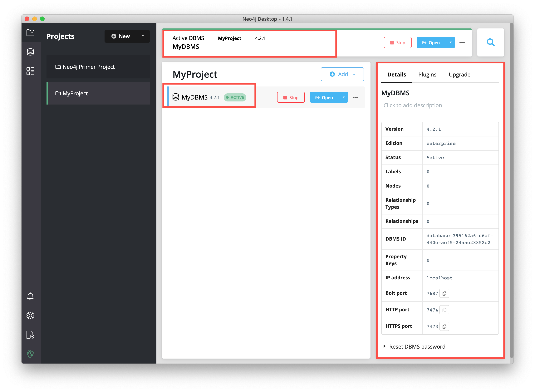Stop MyDBMS in the project list row
This screenshot has height=392, width=535.
[x=291, y=98]
